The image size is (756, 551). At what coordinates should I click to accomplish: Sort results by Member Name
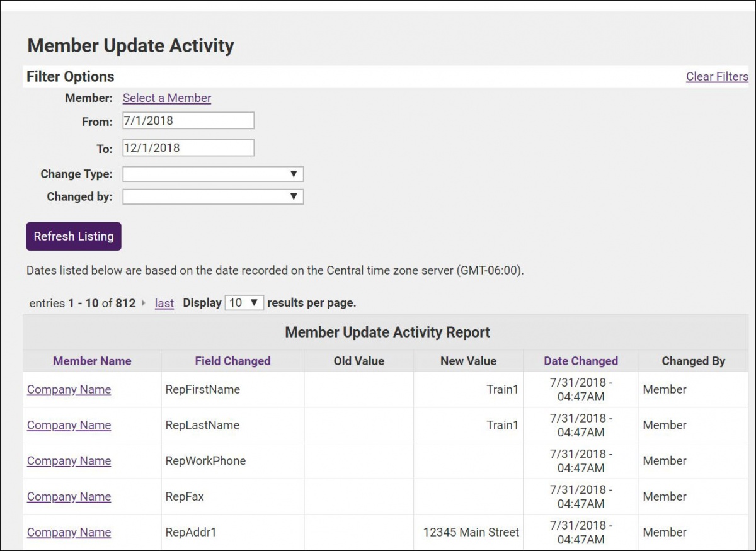[92, 361]
